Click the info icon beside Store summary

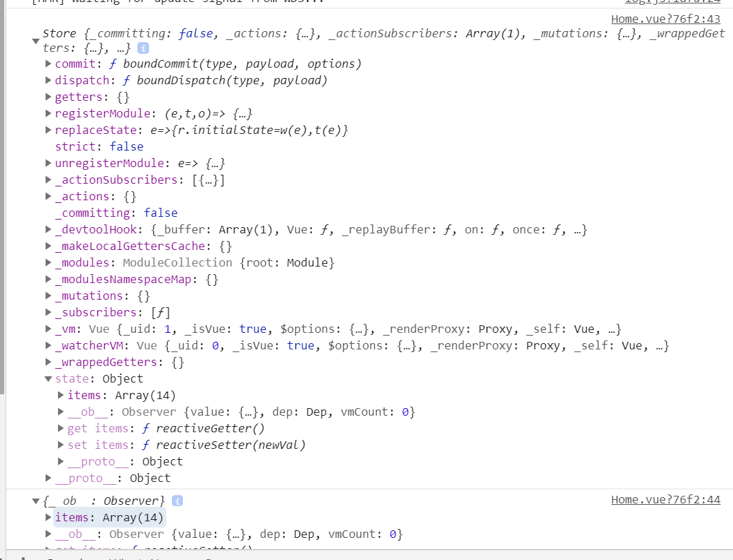(143, 48)
